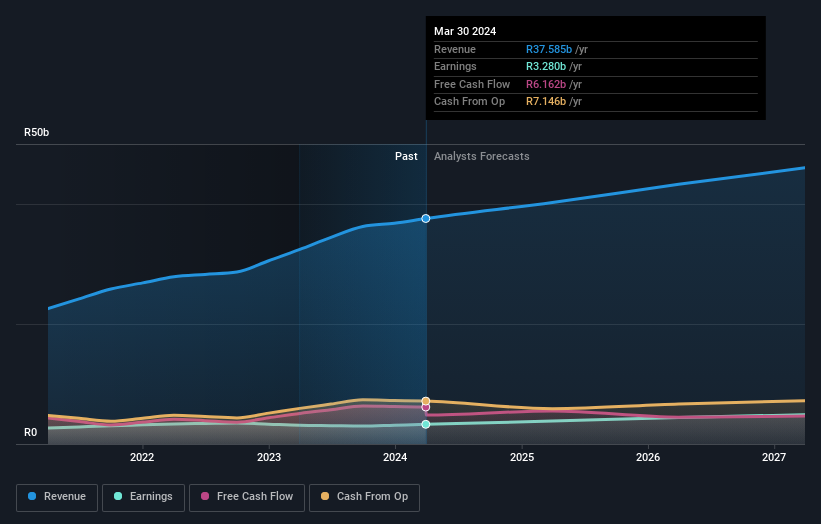Click the Revenue row label in tooltip
Viewport: 821px width, 524px height.
tap(455, 49)
